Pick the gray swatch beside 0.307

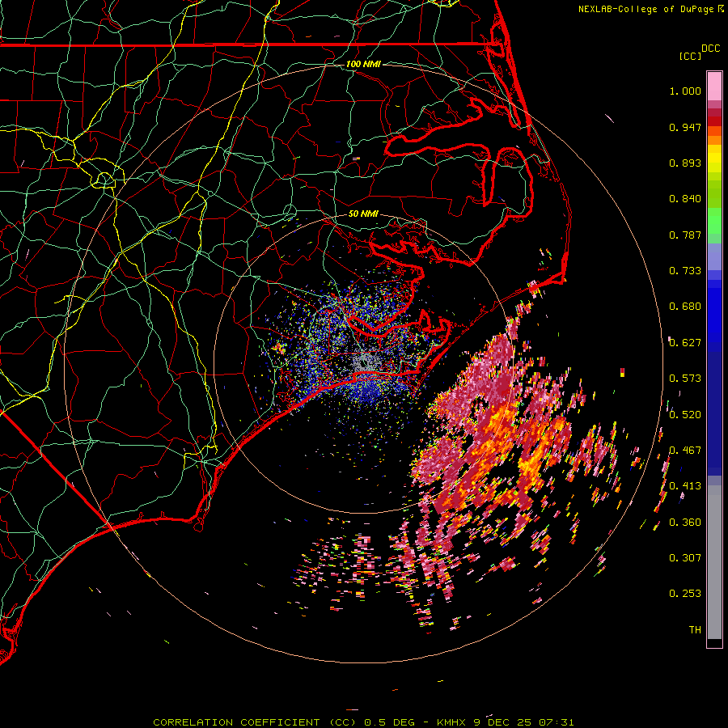pos(714,562)
